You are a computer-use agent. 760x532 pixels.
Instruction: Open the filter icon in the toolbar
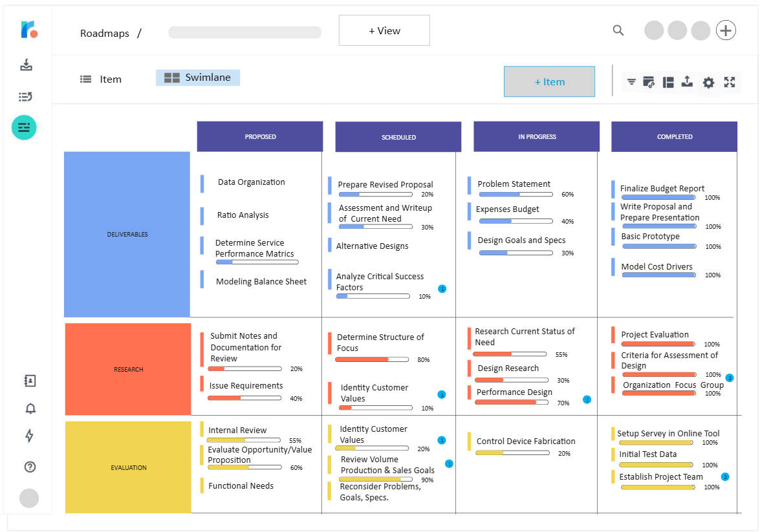click(x=631, y=82)
